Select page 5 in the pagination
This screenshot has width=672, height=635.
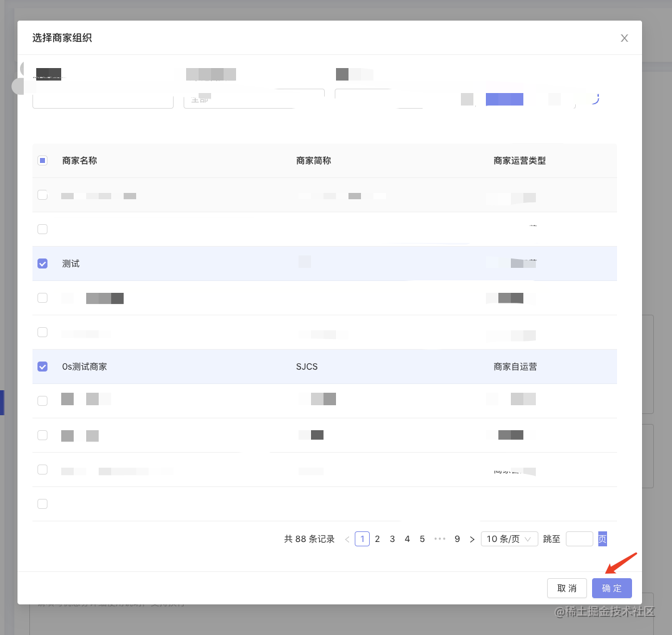[422, 539]
